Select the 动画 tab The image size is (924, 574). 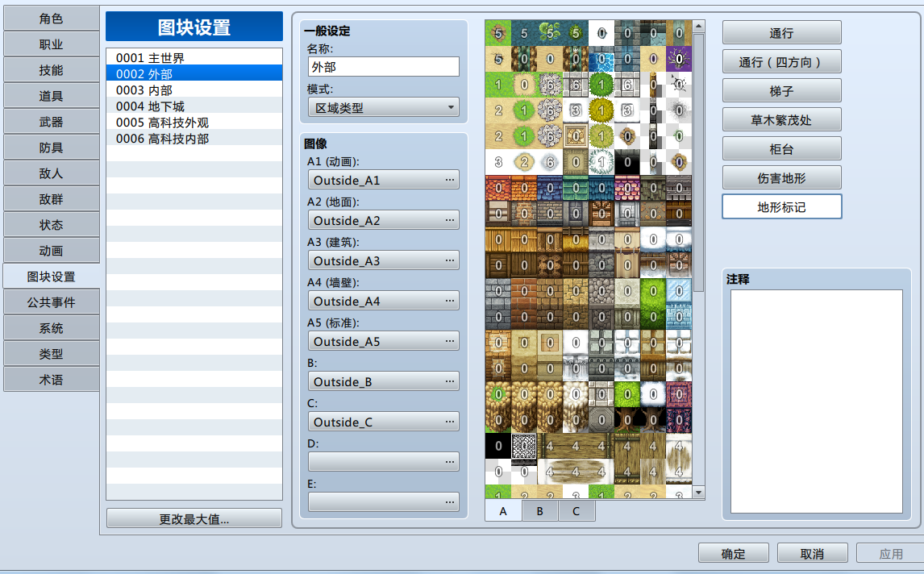52,251
